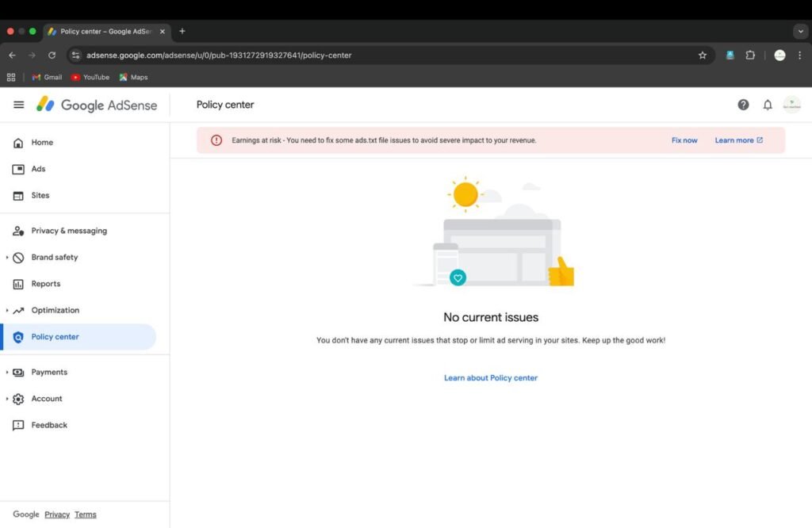Bookmark this page with star icon

click(x=703, y=55)
